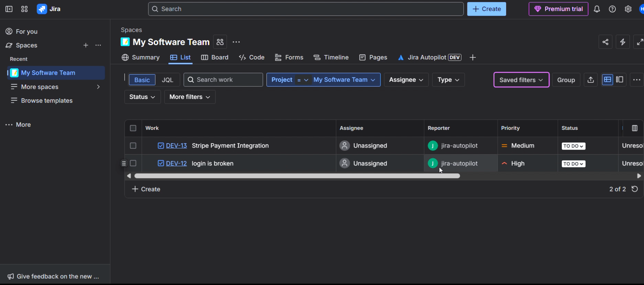
Task: Select the DEV-13 row checkbox
Action: [x=133, y=146]
